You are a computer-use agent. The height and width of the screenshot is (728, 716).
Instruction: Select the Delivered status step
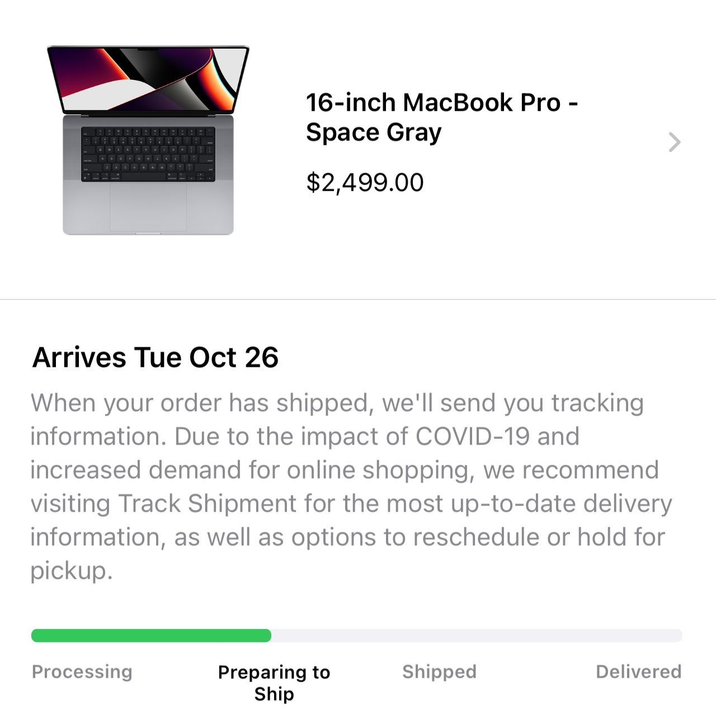(638, 672)
